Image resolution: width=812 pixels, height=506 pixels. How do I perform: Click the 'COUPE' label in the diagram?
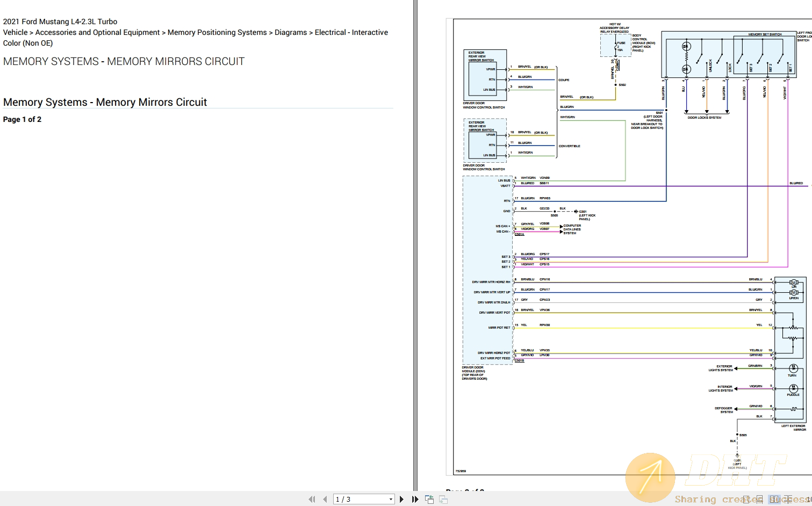[564, 80]
